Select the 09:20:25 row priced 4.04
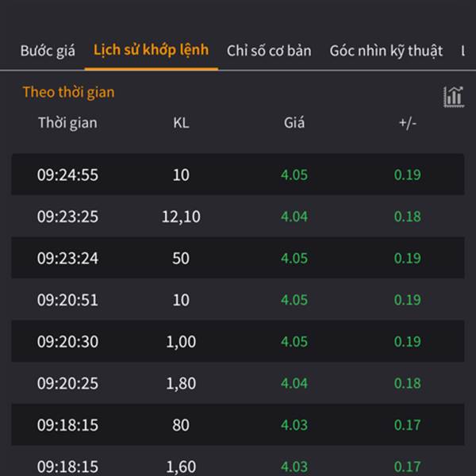Viewport: 476px width, 476px height. [238, 383]
